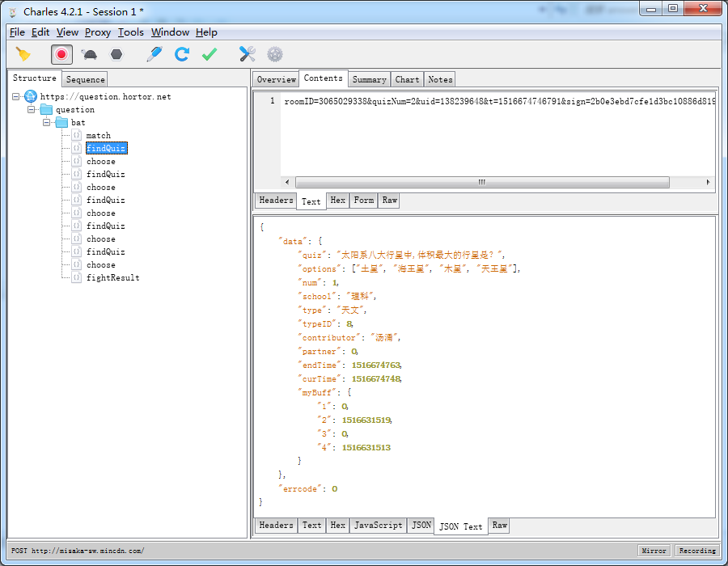Click the POST misaka-sw.mincdn.com status text
Image resolution: width=728 pixels, height=566 pixels.
[78, 551]
